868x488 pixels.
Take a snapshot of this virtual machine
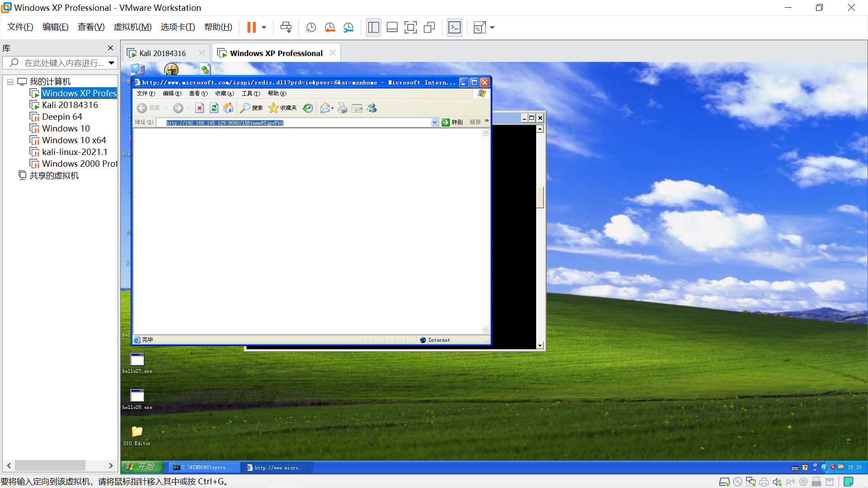311,28
